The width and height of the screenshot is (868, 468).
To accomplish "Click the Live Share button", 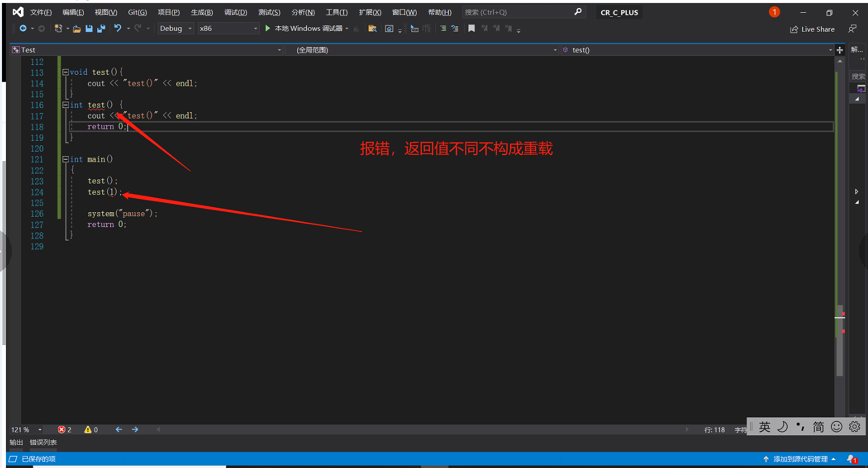I will [x=812, y=29].
